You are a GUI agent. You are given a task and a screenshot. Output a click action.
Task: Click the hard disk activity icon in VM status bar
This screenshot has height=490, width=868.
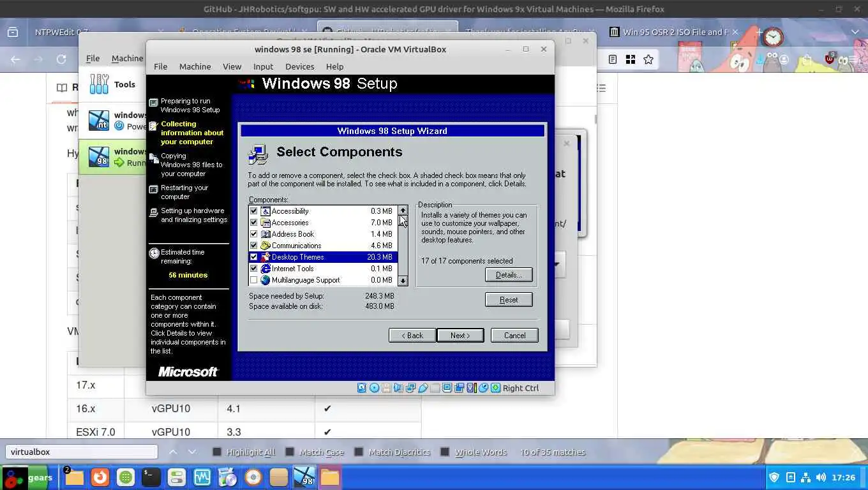tap(361, 388)
